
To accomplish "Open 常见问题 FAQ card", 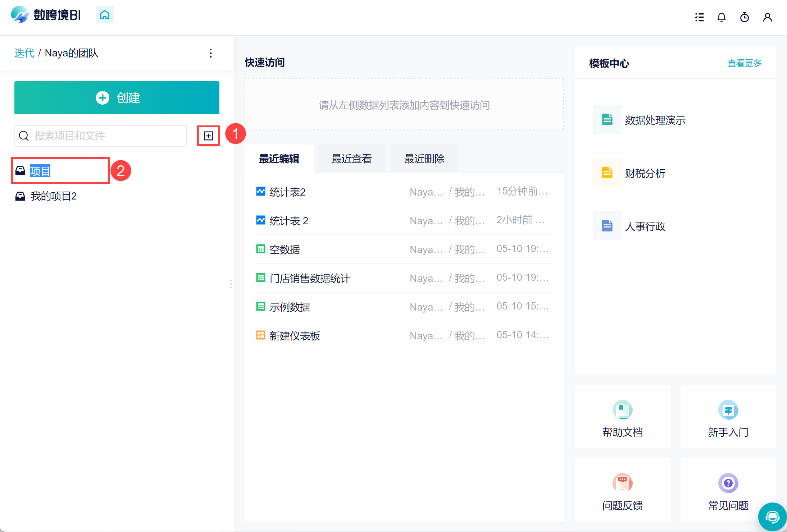I will (728, 490).
